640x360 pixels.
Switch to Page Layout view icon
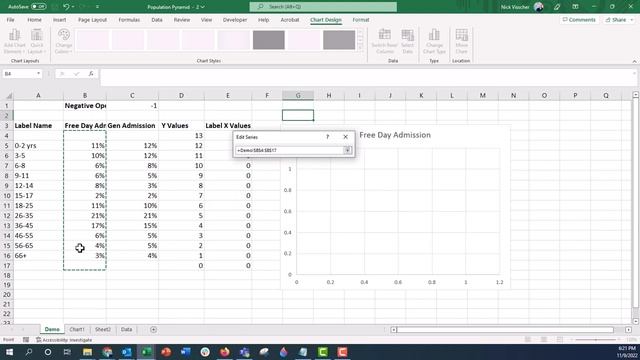[x=544, y=340]
